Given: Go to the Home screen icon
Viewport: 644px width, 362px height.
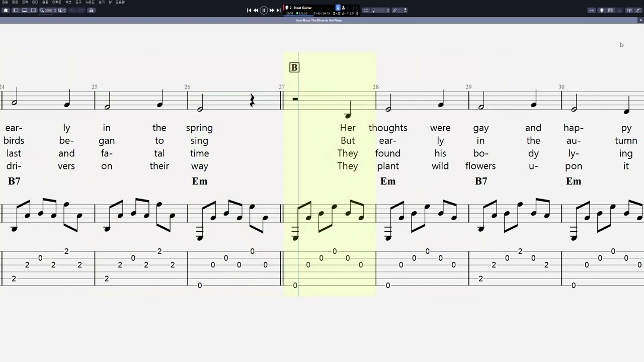Looking at the screenshot, I should [6, 10].
